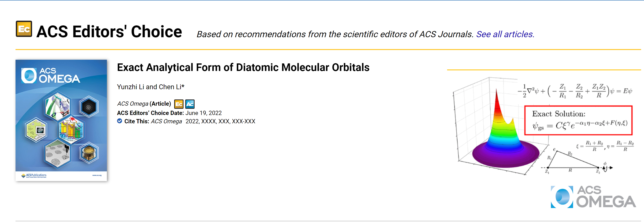Screen dimensions: 644x222
Task: Click the red-boxed Exact Solution formula
Action: pos(578,120)
